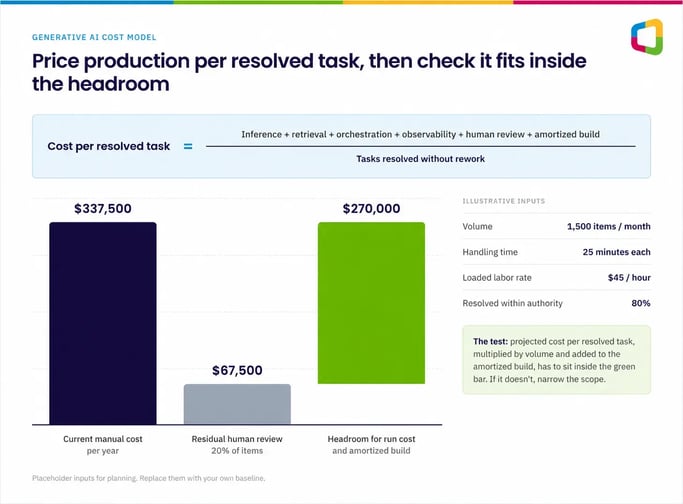Click the dark navy Current manual cost bar
This screenshot has height=504, width=683.
point(103,323)
